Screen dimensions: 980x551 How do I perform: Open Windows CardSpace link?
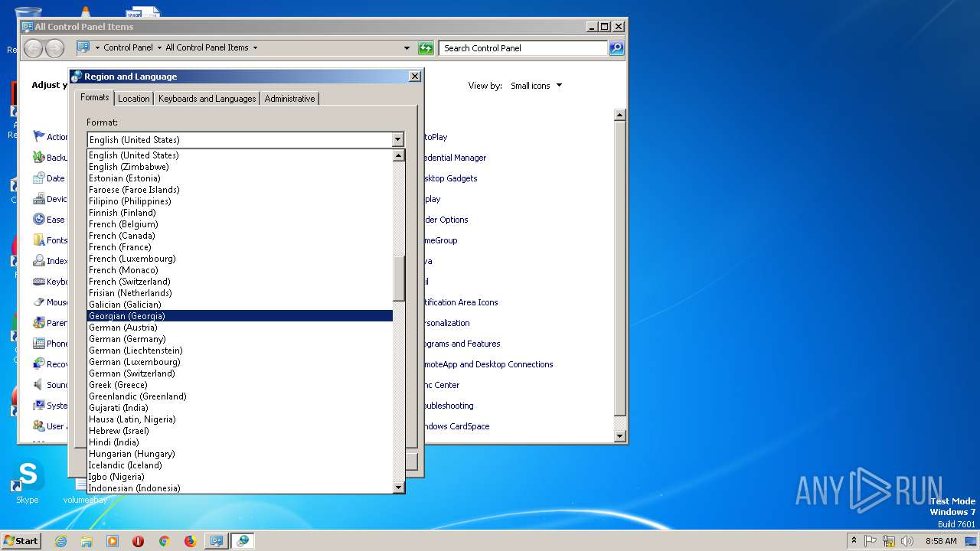tap(456, 426)
